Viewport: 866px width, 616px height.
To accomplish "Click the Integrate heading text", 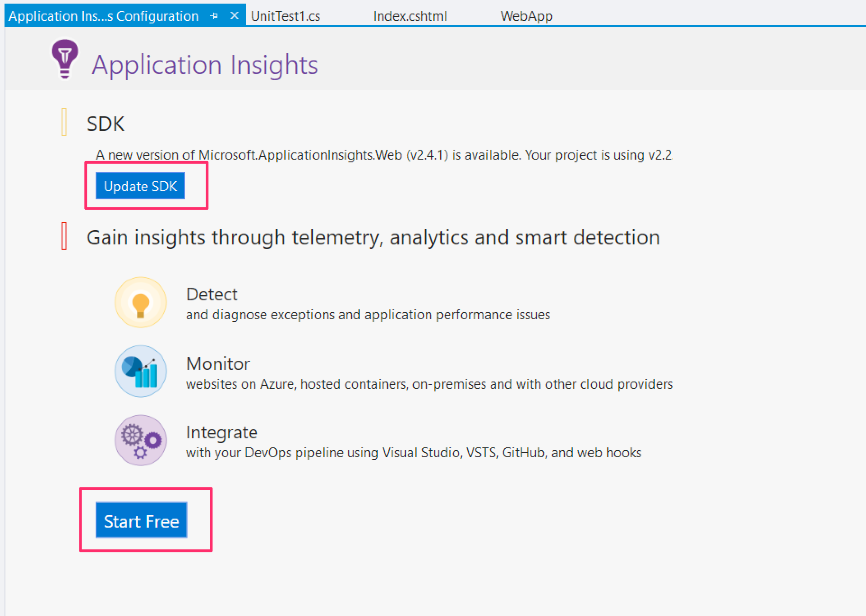I will [221, 432].
